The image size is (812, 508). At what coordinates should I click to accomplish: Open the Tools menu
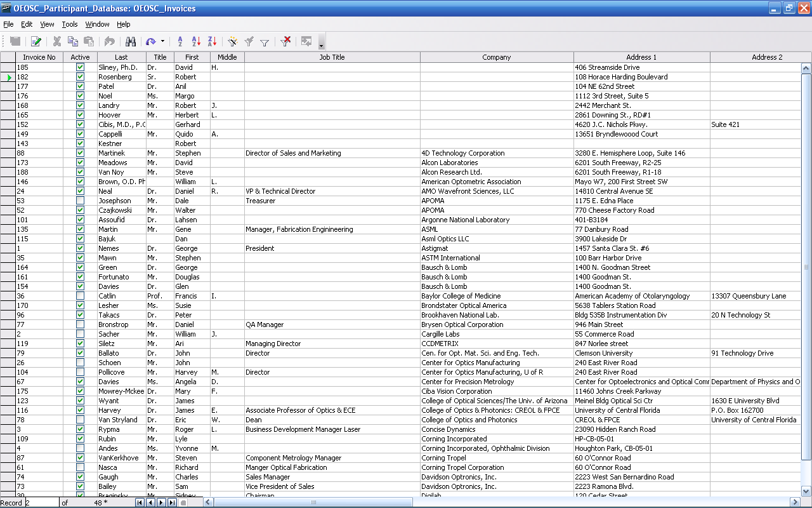[x=69, y=24]
